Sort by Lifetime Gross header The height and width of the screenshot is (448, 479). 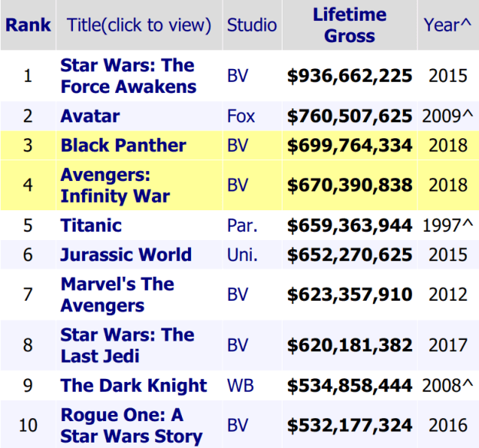(x=349, y=25)
